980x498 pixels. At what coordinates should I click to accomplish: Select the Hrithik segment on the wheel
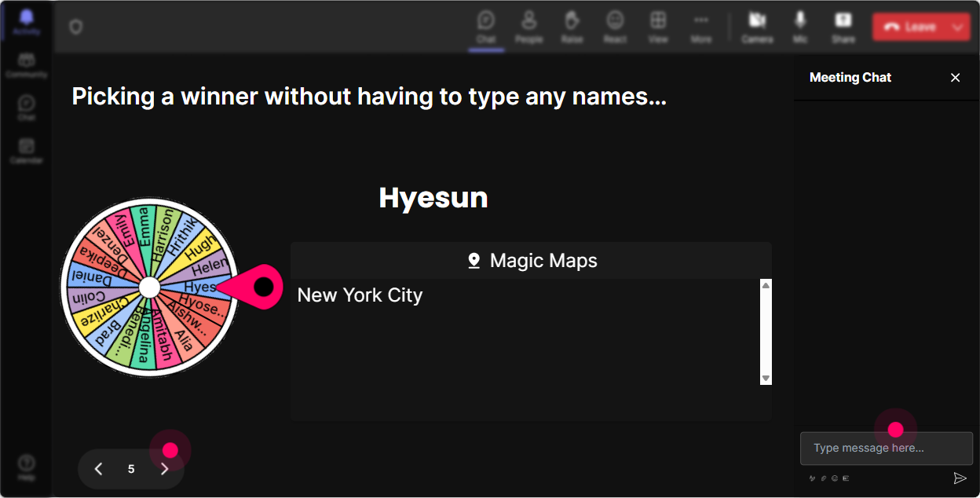(x=180, y=236)
